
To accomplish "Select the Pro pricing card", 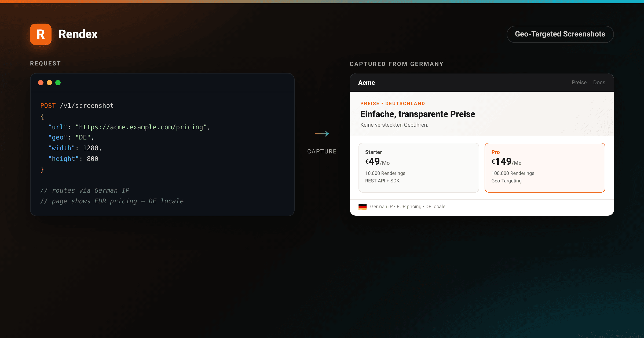I will point(545,168).
